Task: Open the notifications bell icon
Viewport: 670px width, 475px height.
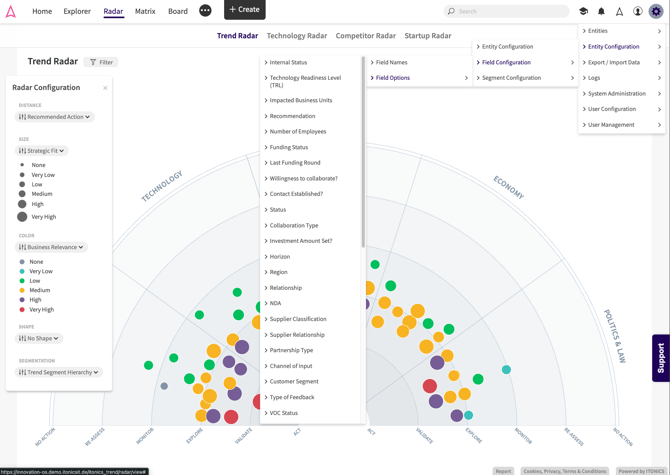Action: [x=601, y=11]
